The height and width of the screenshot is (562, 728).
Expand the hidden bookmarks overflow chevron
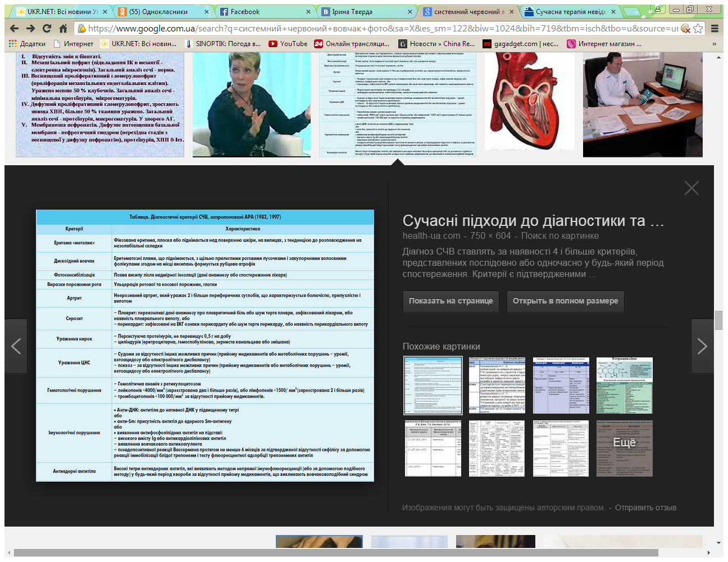point(715,43)
